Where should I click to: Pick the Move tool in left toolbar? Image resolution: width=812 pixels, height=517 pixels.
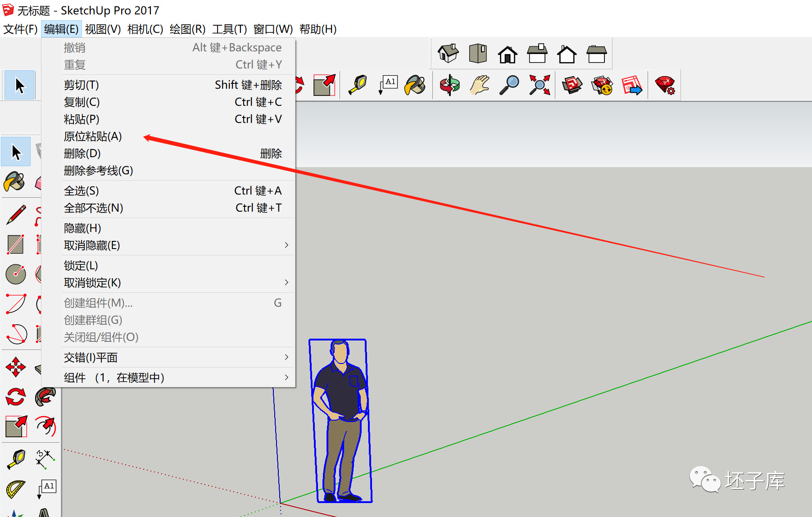16,367
